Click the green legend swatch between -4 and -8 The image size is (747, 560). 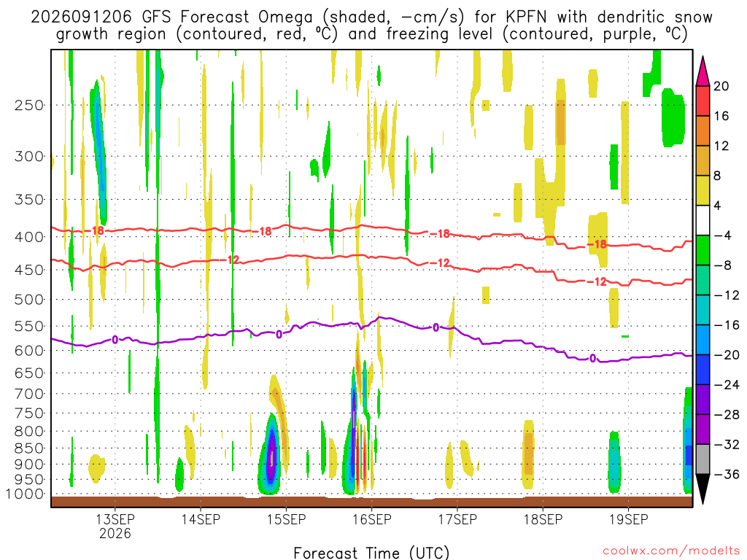[703, 250]
